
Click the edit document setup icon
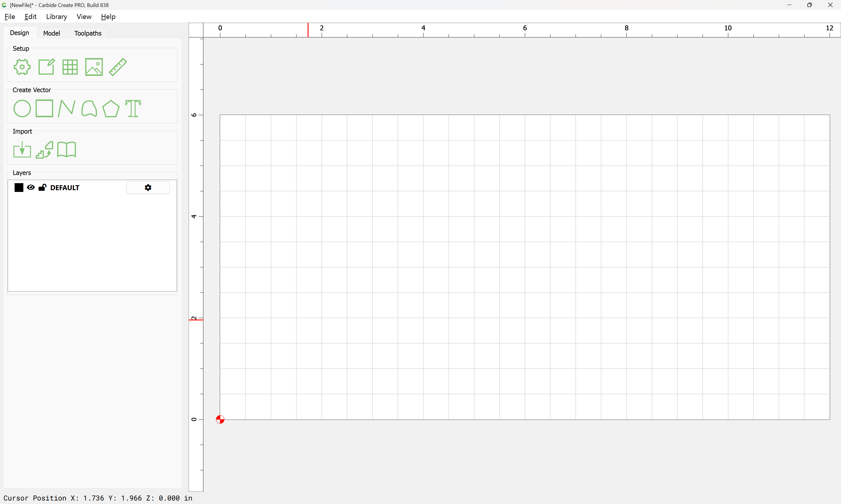(46, 67)
